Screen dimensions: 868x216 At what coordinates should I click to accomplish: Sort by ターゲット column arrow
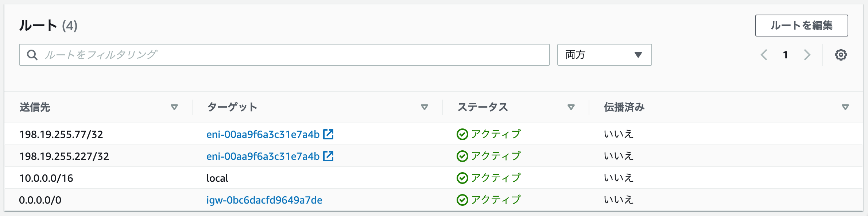(x=425, y=107)
